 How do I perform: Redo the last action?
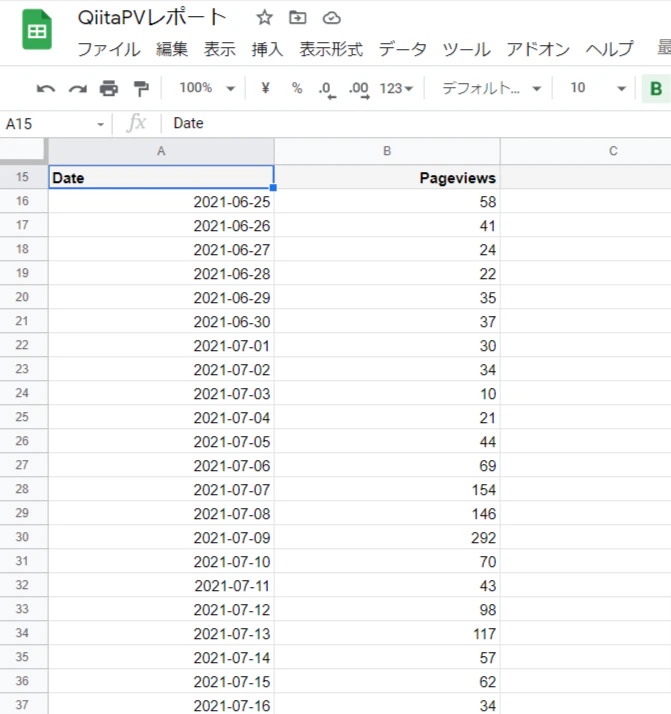click(x=78, y=88)
